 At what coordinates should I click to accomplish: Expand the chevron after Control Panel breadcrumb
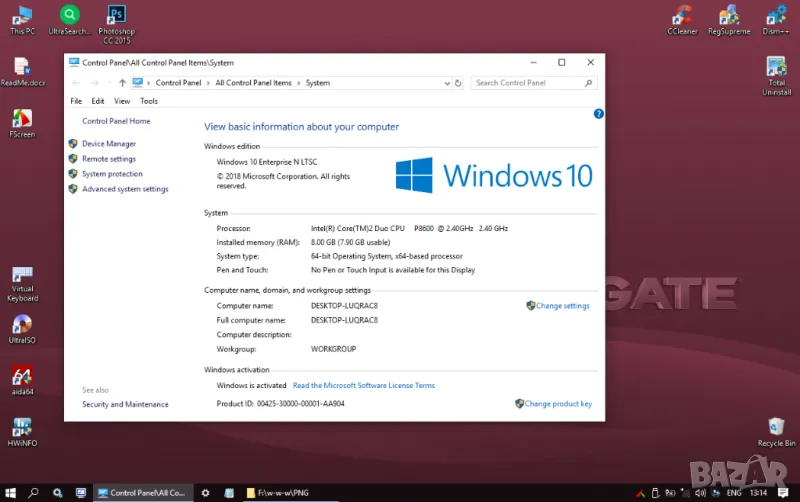point(208,83)
